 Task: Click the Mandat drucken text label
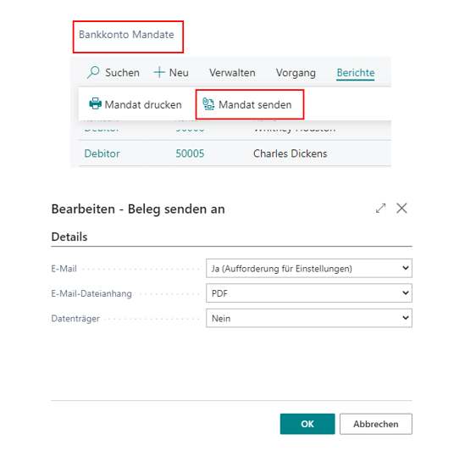143,104
